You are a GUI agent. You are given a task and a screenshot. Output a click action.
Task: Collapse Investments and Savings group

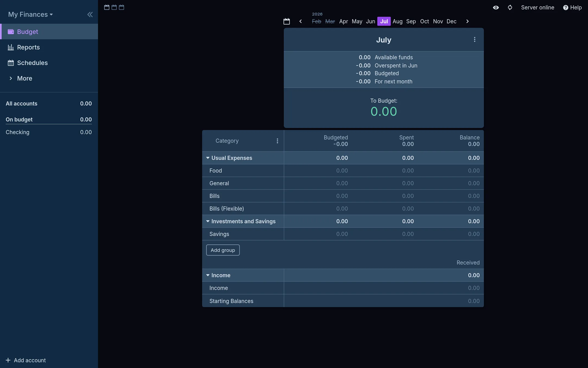point(208,221)
